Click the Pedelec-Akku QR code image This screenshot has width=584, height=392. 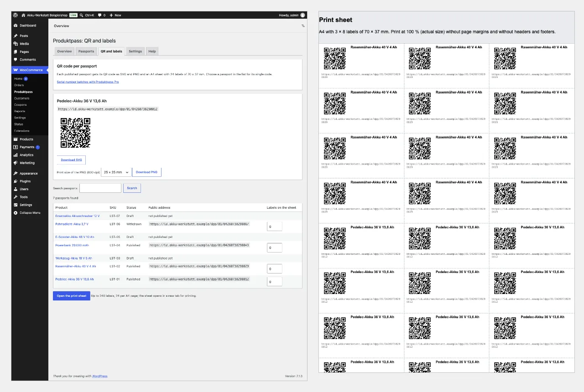pyautogui.click(x=75, y=133)
